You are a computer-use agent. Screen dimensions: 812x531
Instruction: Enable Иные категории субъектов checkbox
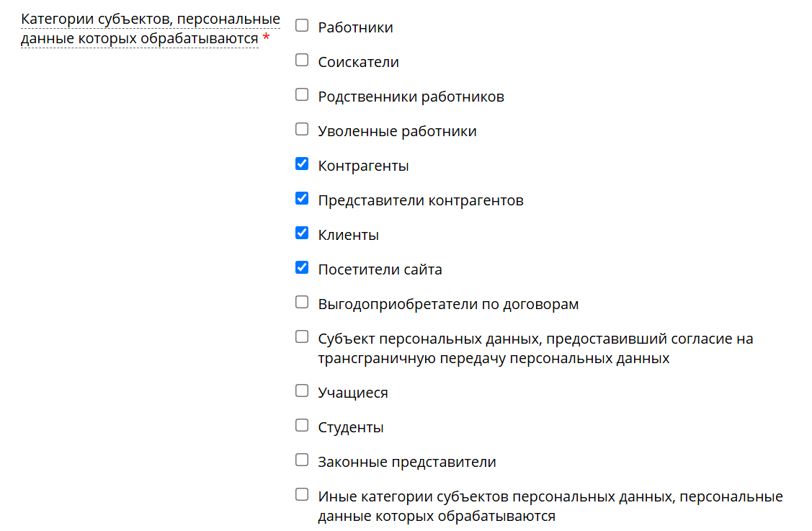click(301, 494)
